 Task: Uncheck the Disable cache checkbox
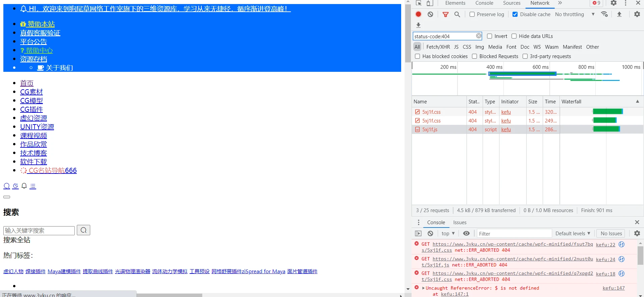pos(515,14)
